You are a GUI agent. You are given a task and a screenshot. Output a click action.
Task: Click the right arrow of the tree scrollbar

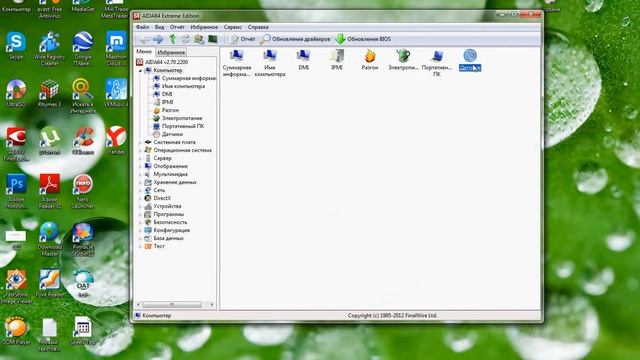pos(212,304)
